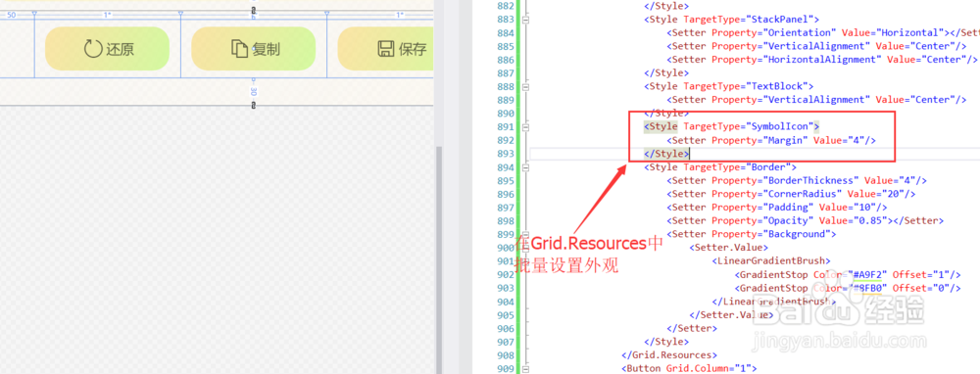Place cursor at closing Style tag line 893
This screenshot has width=980, height=374.
pos(666,154)
